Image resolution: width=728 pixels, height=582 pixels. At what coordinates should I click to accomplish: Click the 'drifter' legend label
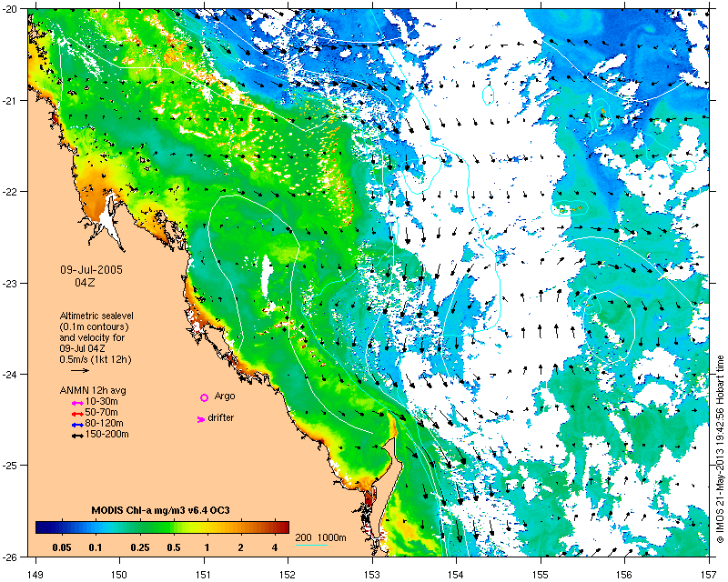point(220,417)
